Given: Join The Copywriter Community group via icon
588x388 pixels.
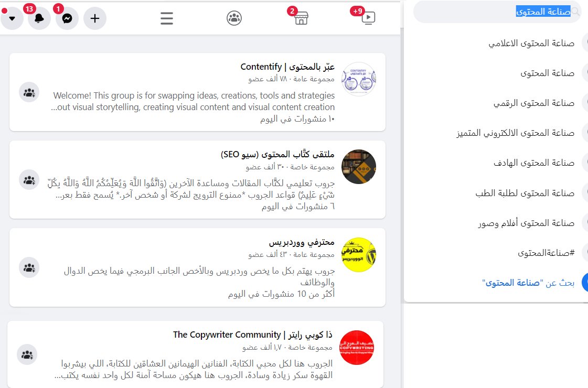Looking at the screenshot, I should click(27, 354).
